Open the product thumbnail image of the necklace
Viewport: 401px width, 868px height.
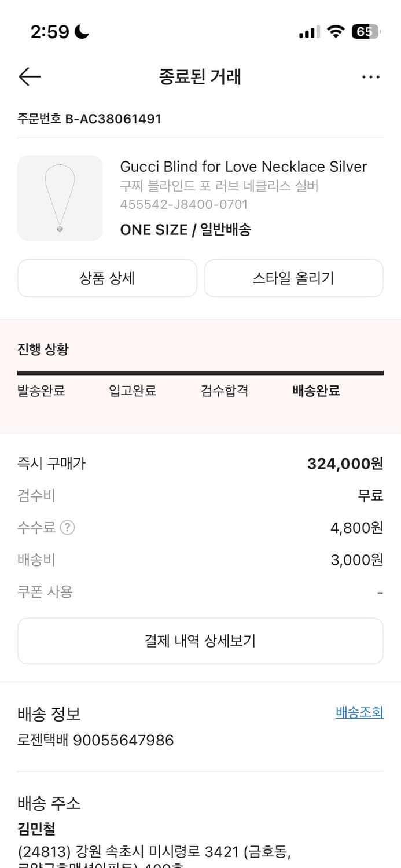tap(60, 198)
